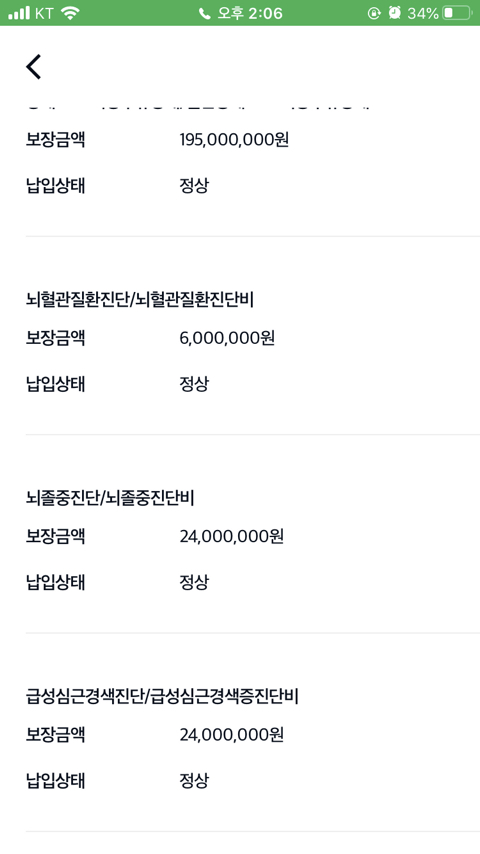Tap the Wi-Fi status icon
Image resolution: width=480 pixels, height=854 pixels.
(x=70, y=13)
